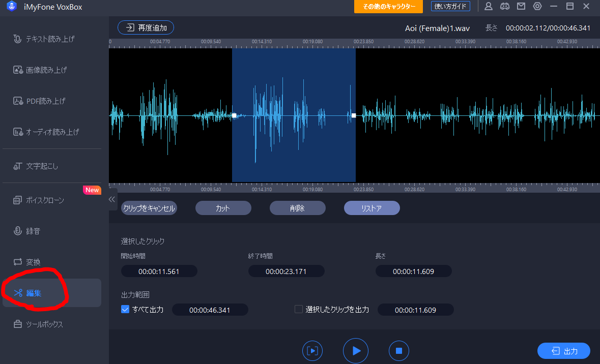Screen dimensions: 600x364
Task: Click 再度追加 button
Action: coord(146,27)
